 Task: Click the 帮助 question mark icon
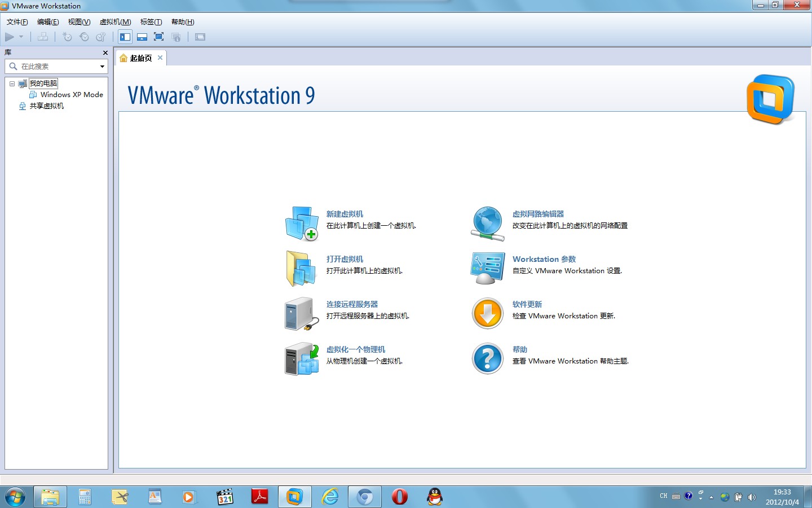[x=488, y=359]
